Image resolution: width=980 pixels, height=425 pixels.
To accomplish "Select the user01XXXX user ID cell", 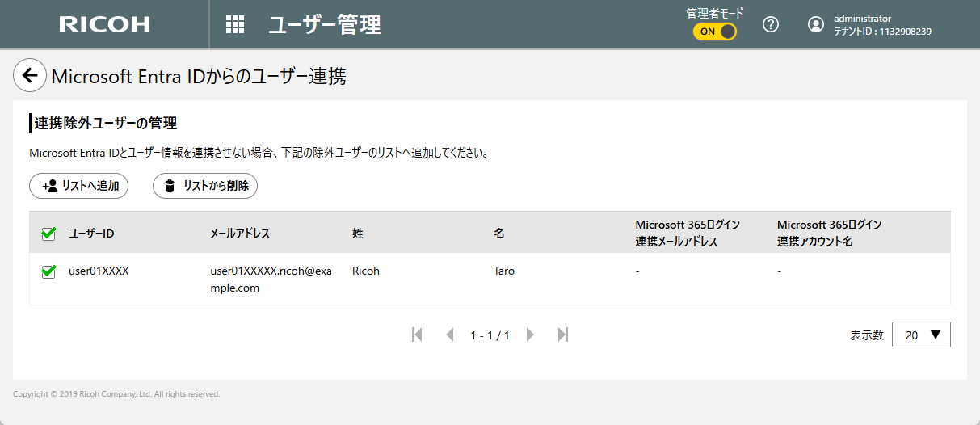I will point(99,271).
